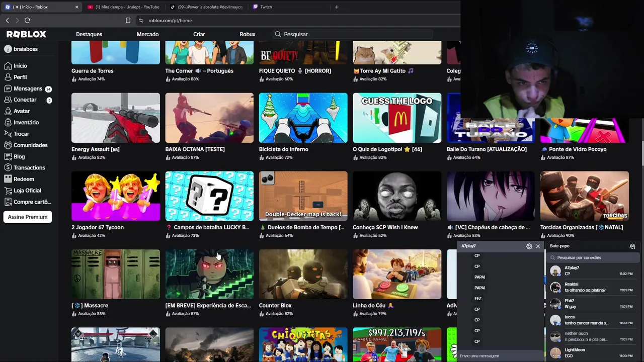Open braiaboss profile avatar in sidebar

[8, 49]
